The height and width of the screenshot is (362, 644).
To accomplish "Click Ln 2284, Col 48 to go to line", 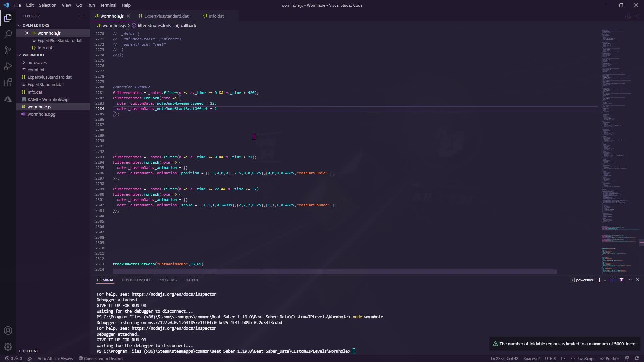I will point(504,358).
